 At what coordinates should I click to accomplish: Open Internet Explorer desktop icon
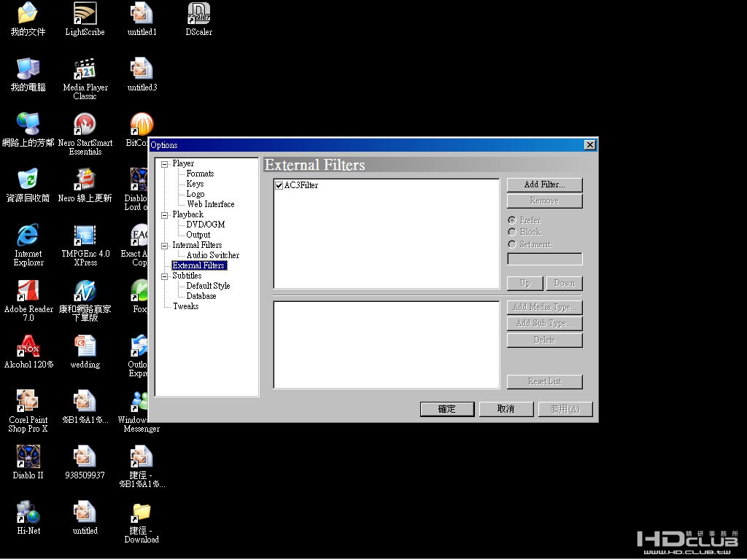click(x=28, y=236)
